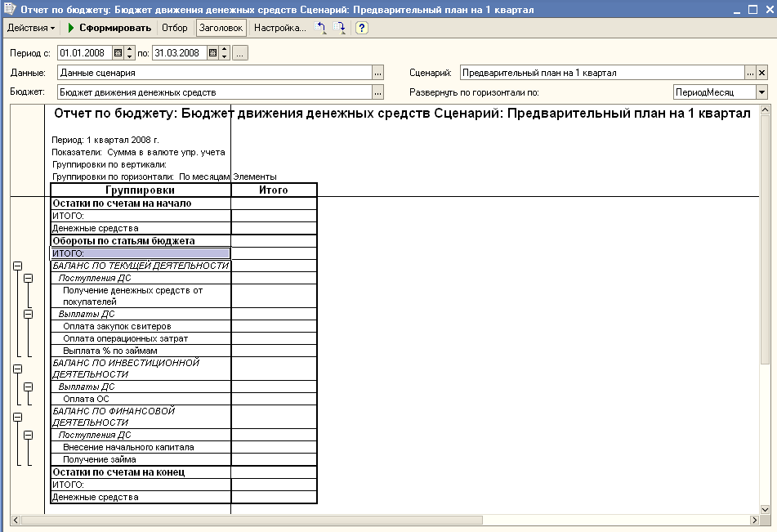The height and width of the screenshot is (532, 777).
Task: Select the highlighted ИТОГО: row under Обороты
Action: coord(141,253)
